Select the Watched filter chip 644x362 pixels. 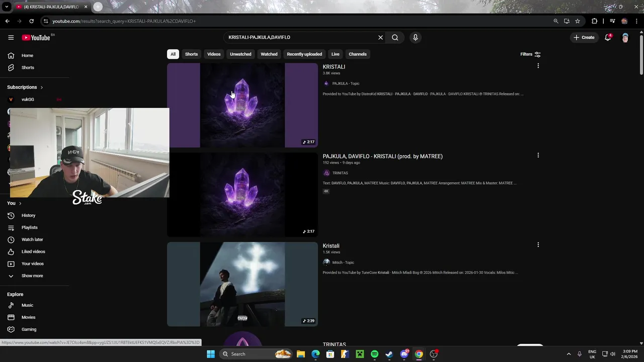point(269,54)
